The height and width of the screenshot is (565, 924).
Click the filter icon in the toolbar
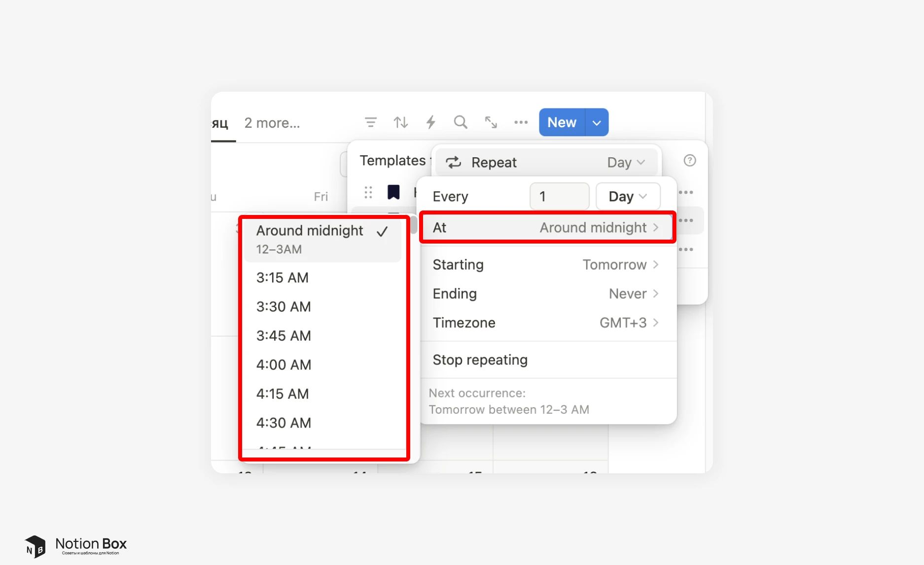[370, 122]
